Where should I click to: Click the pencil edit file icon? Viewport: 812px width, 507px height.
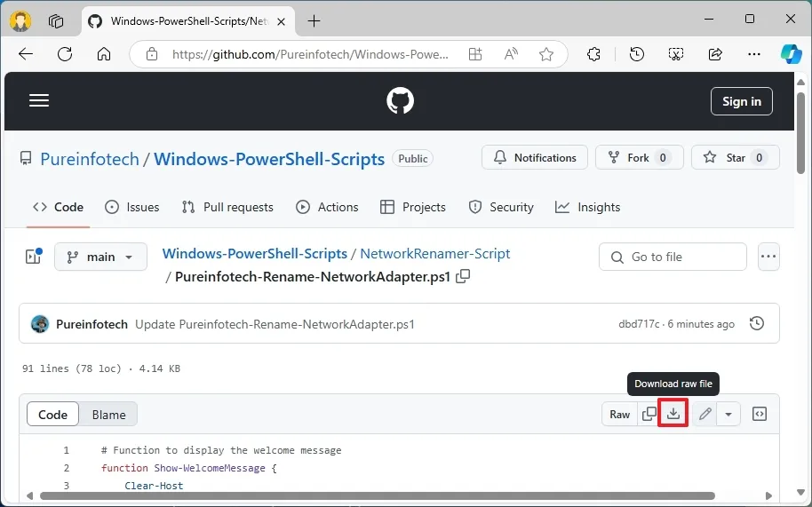click(705, 414)
